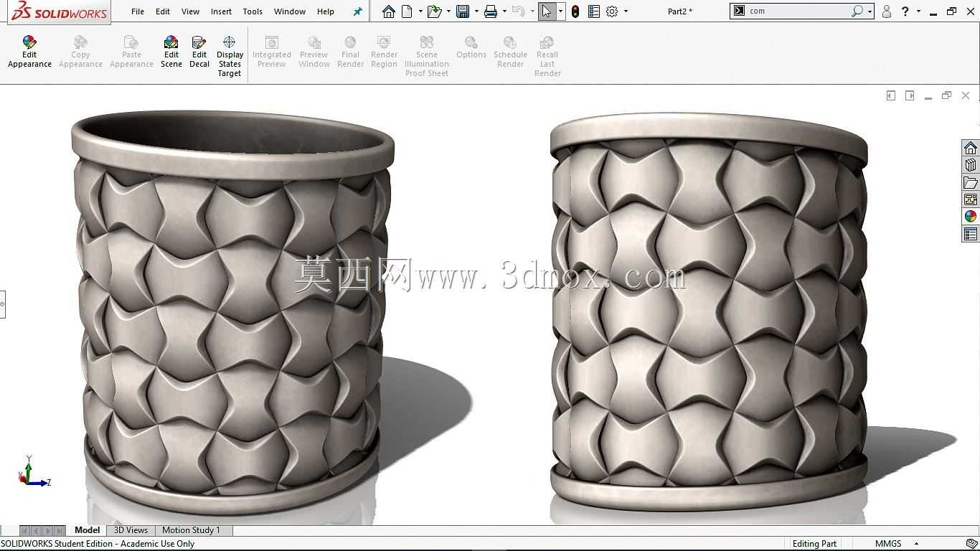Open the Edit Decal tool
The image size is (980, 551).
pos(199,52)
